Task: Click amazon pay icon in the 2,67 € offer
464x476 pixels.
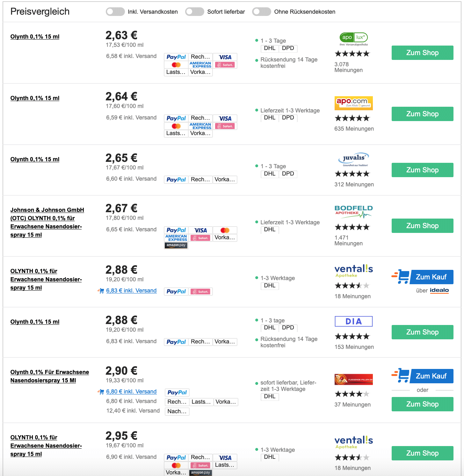Action: [x=176, y=245]
